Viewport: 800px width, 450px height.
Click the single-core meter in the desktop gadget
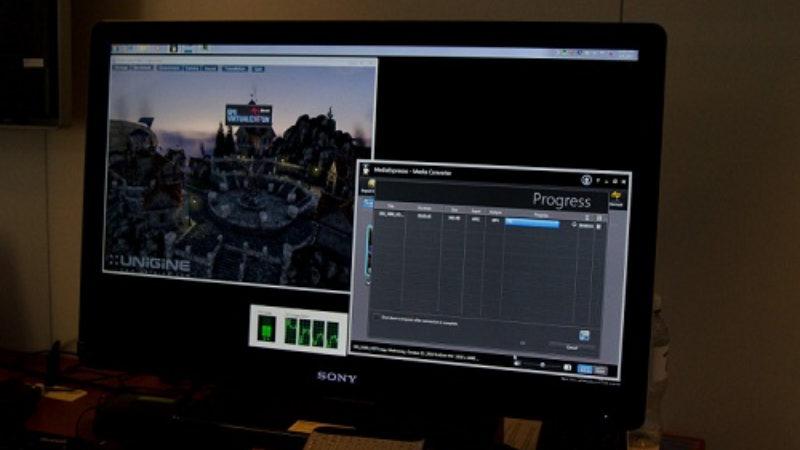[x=266, y=328]
